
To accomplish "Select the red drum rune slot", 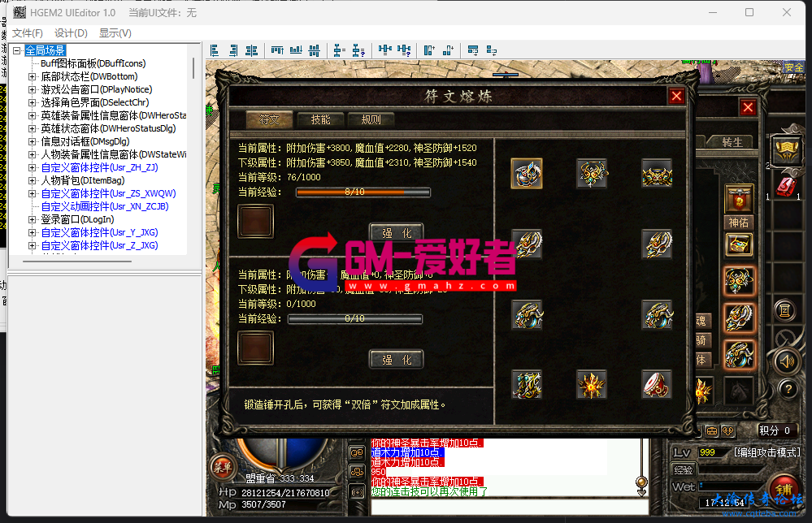I will 657,384.
